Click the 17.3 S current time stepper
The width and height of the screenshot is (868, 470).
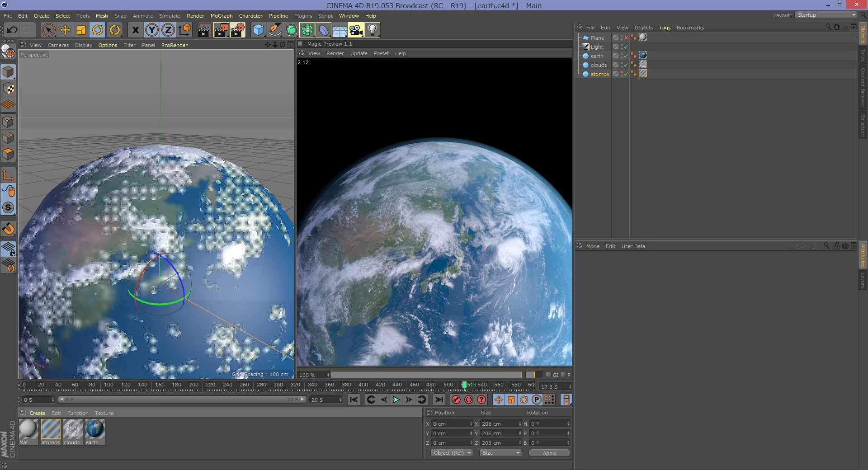(570, 387)
